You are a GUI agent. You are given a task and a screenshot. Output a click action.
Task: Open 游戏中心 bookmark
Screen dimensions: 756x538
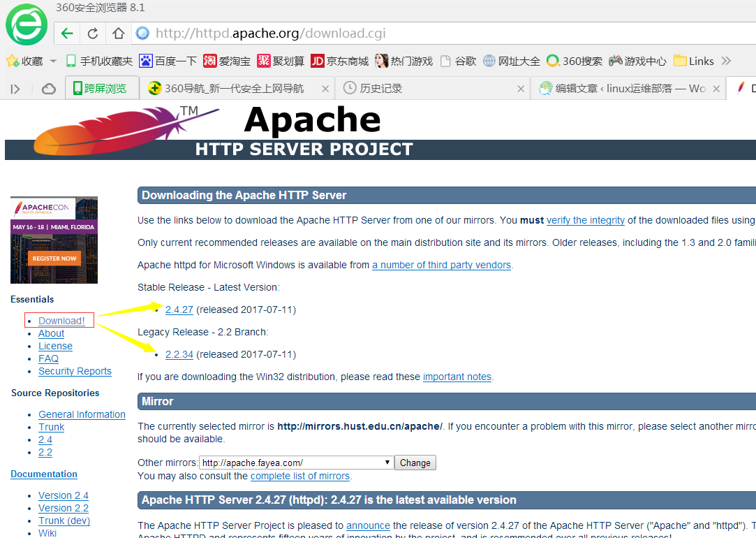[637, 61]
